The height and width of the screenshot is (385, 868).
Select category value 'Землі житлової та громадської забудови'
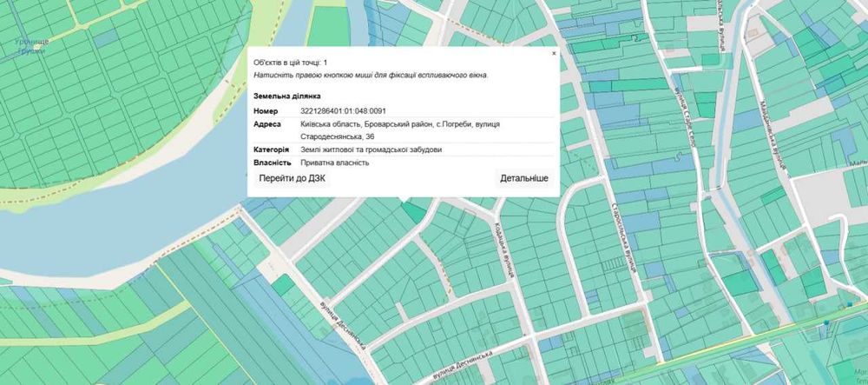371,149
